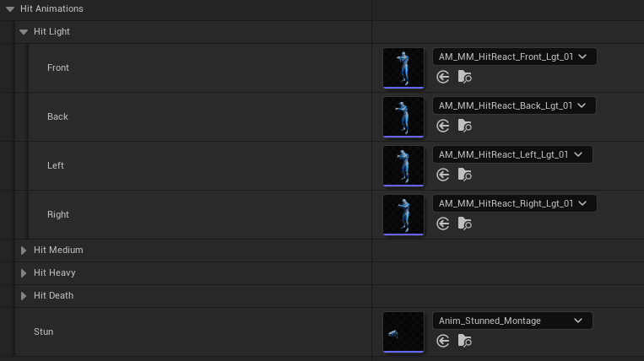Expand the Hit Medium section
The image size is (644, 361).
coord(24,251)
